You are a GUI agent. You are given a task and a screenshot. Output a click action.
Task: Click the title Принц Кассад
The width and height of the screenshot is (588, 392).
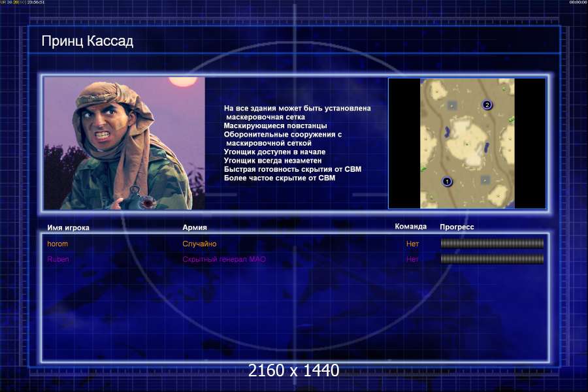(88, 41)
